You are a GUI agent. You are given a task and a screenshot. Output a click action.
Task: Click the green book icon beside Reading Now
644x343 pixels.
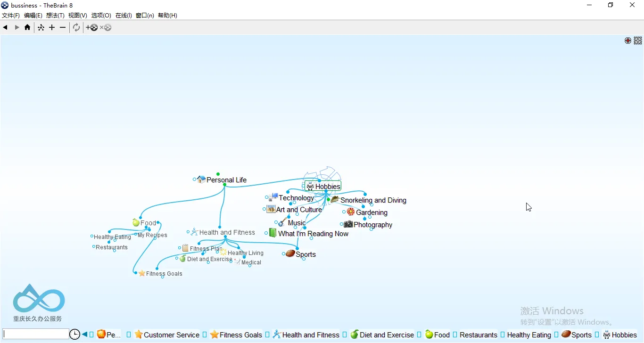272,233
